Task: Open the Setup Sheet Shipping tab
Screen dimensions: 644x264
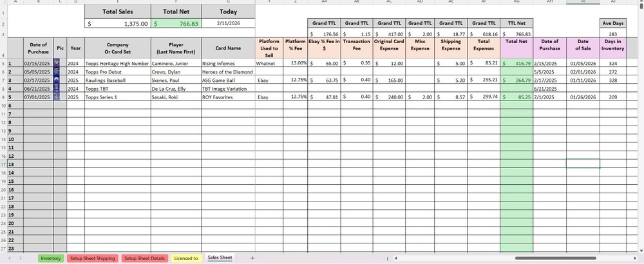Action: 92,258
